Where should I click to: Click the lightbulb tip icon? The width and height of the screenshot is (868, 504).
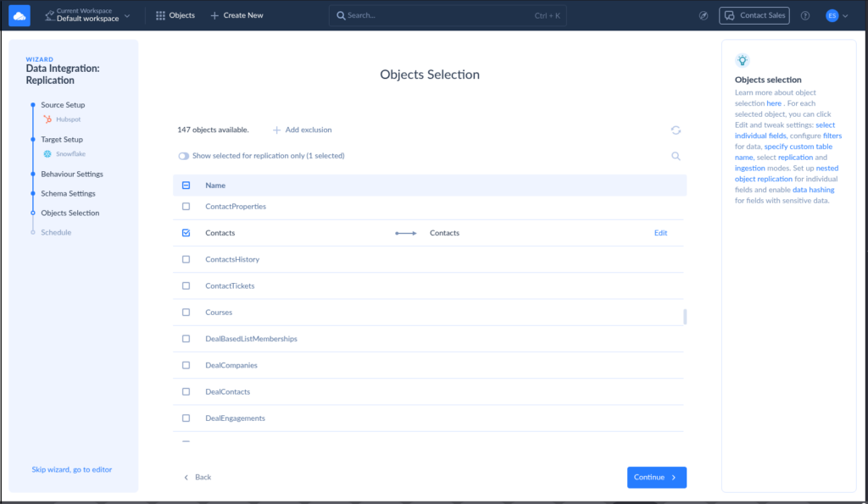742,60
